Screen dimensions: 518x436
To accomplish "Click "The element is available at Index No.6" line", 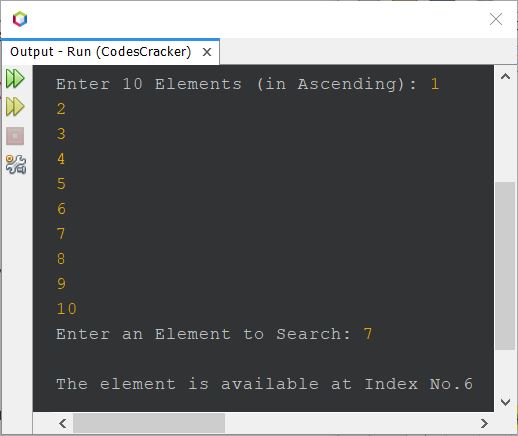I will pos(264,384).
